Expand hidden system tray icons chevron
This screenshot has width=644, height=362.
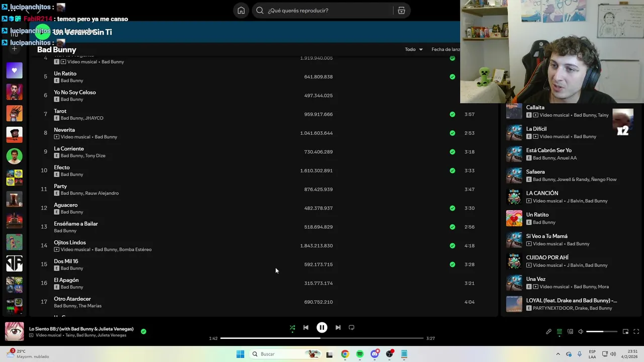point(558,354)
